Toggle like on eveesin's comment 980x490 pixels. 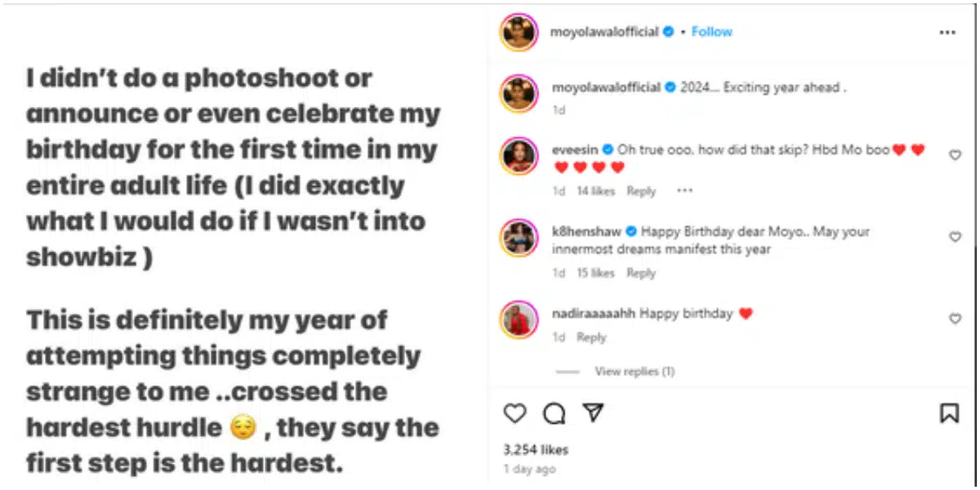click(x=955, y=155)
